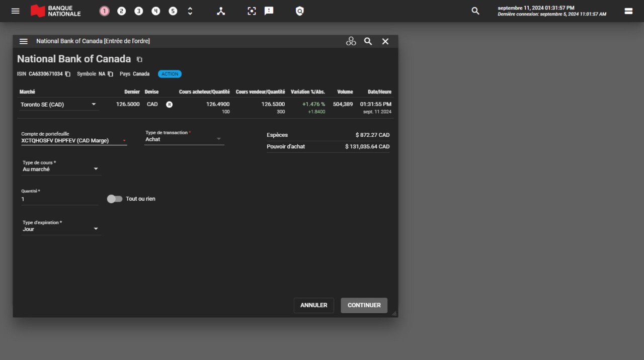This screenshot has width=644, height=360.
Task: Open the three-node network icon in top bar
Action: [x=221, y=11]
